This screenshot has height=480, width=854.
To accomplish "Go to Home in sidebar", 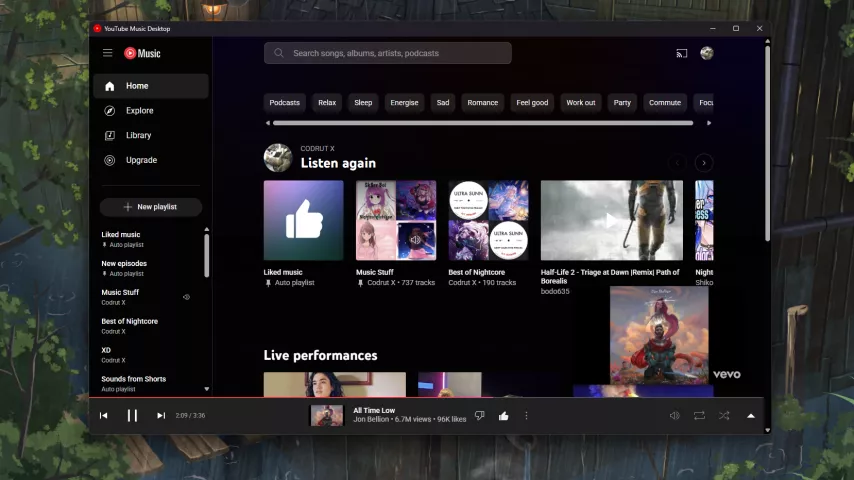I will [x=151, y=86].
